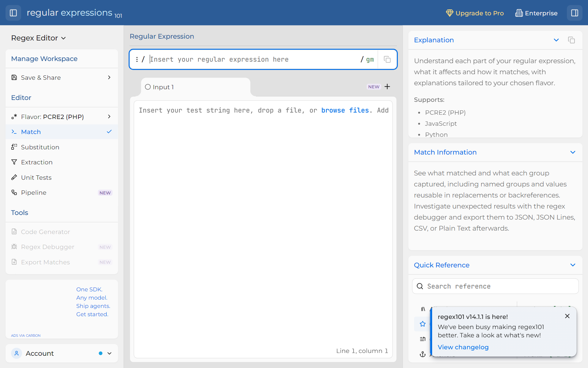Close the regex101 v14.1.1 notification

click(x=567, y=316)
